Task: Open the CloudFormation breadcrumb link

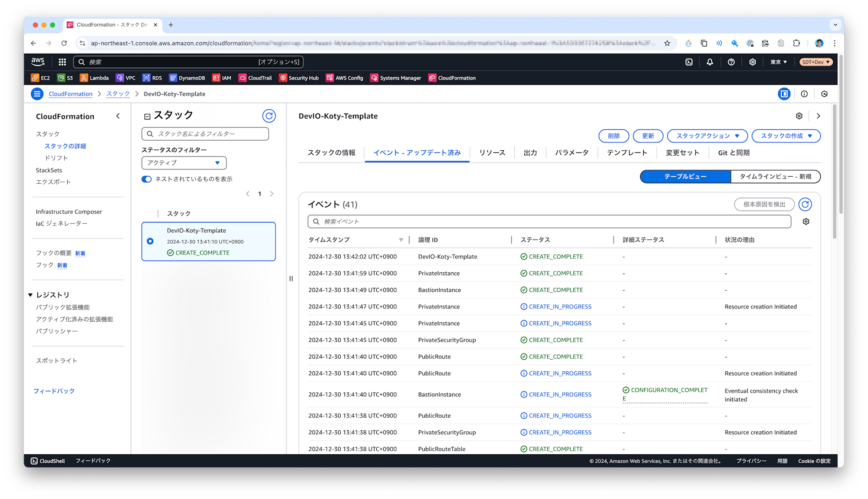Action: [x=71, y=94]
